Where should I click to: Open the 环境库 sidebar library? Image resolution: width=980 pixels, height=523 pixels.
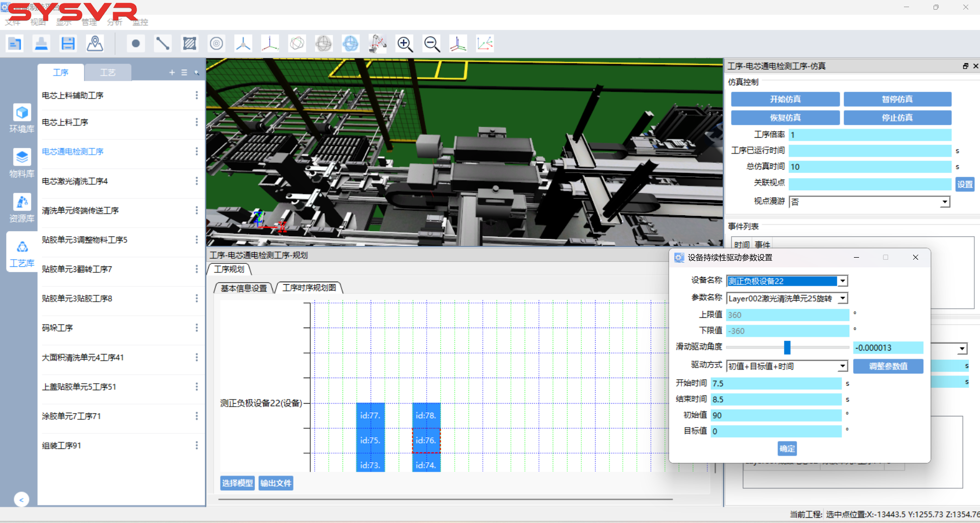pos(22,118)
